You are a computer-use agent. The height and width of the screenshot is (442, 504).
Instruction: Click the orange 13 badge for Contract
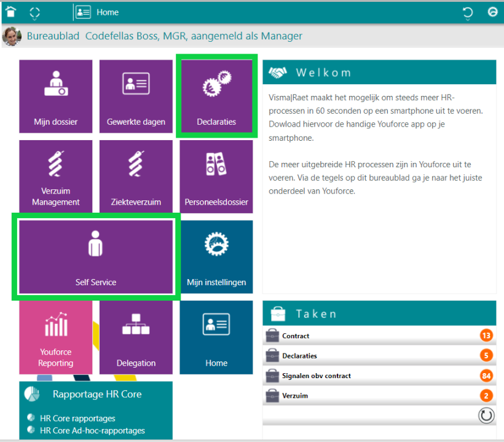point(486,336)
